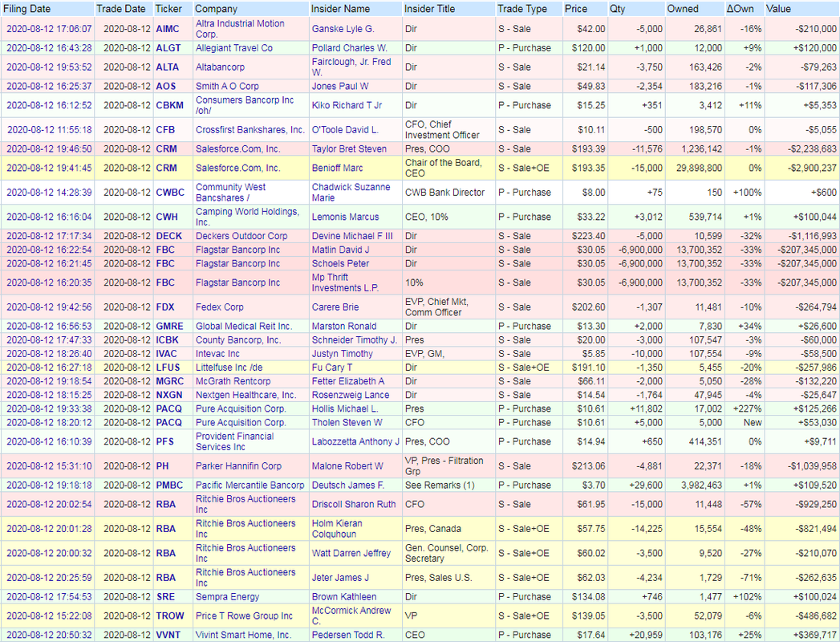Open insider Mp Thrift Investments L.P. link

coord(346,283)
